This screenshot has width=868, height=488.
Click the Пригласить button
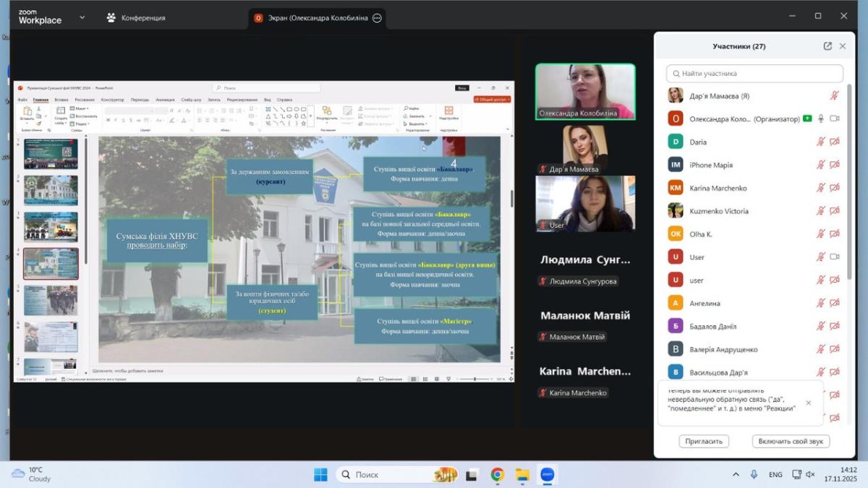[x=704, y=441]
